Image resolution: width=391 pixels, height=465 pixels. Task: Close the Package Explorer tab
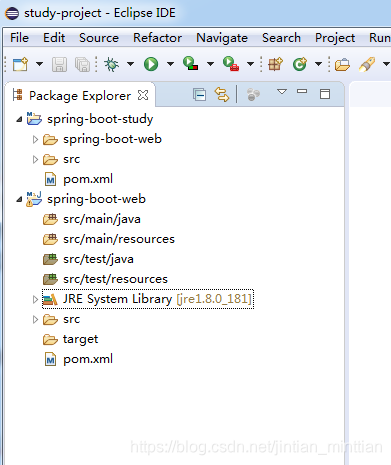(x=143, y=95)
